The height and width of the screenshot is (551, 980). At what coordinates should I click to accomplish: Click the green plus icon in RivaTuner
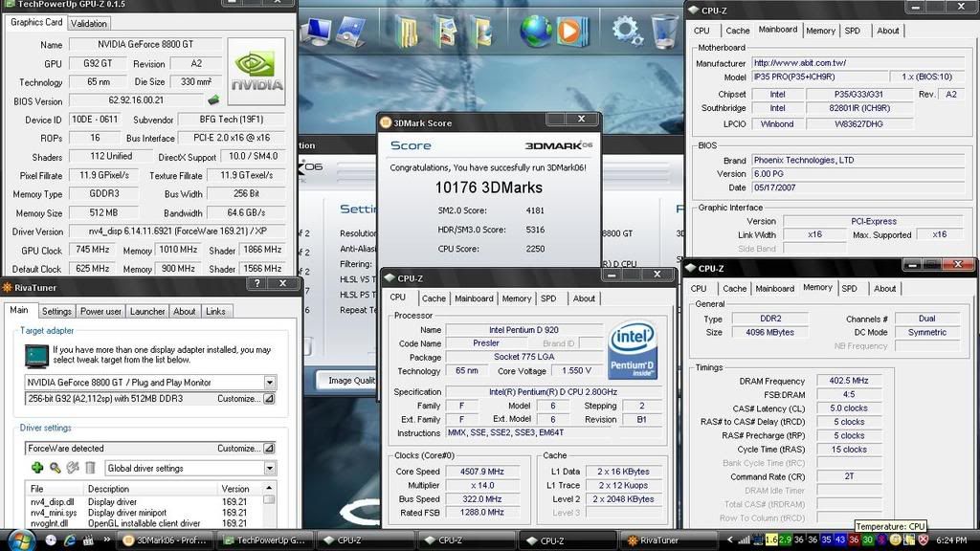(x=37, y=468)
